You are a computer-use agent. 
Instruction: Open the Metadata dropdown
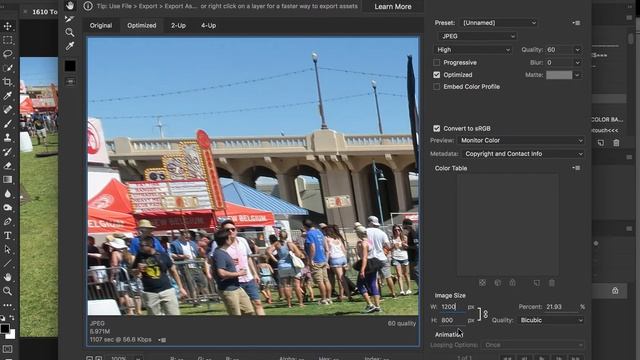point(523,154)
